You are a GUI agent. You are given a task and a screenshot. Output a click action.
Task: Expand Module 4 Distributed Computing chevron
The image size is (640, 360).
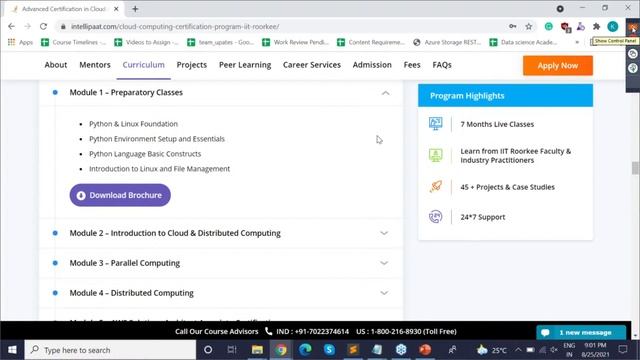coord(384,293)
